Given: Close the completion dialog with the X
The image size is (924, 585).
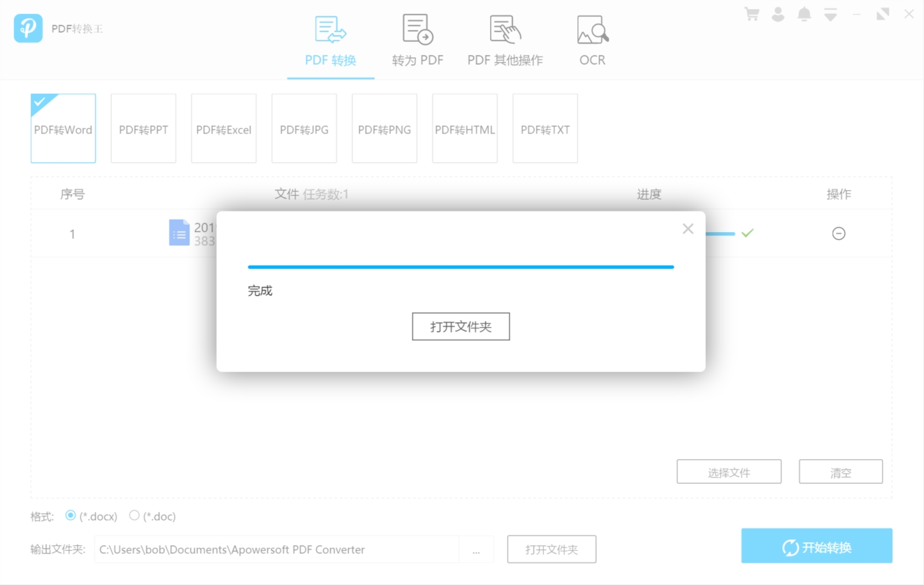Looking at the screenshot, I should (688, 229).
